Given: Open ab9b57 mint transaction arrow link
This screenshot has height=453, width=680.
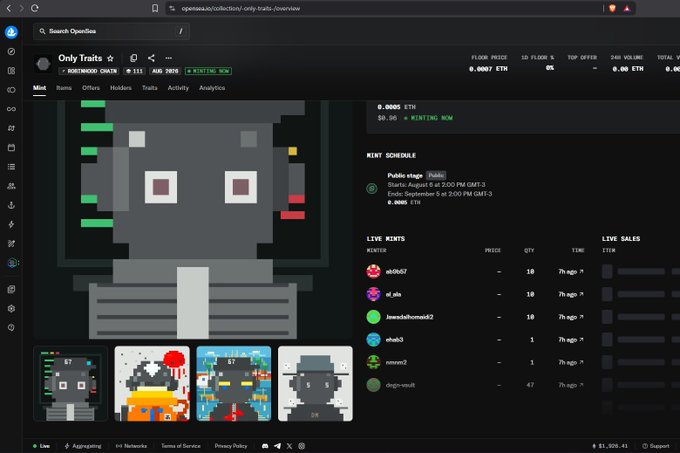Looking at the screenshot, I should coord(581,271).
